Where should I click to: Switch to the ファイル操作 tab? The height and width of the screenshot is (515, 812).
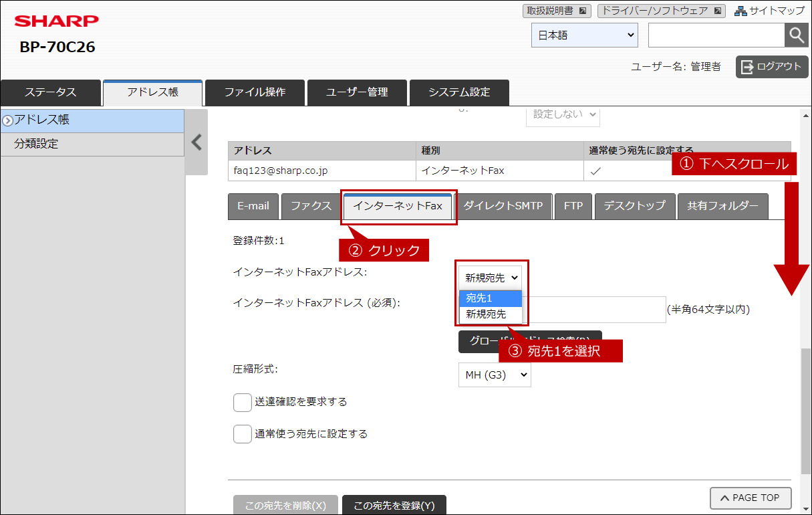(x=255, y=92)
